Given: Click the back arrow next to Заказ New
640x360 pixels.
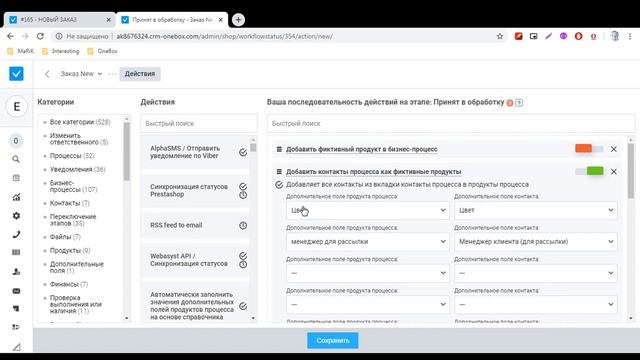Looking at the screenshot, I should [x=47, y=74].
